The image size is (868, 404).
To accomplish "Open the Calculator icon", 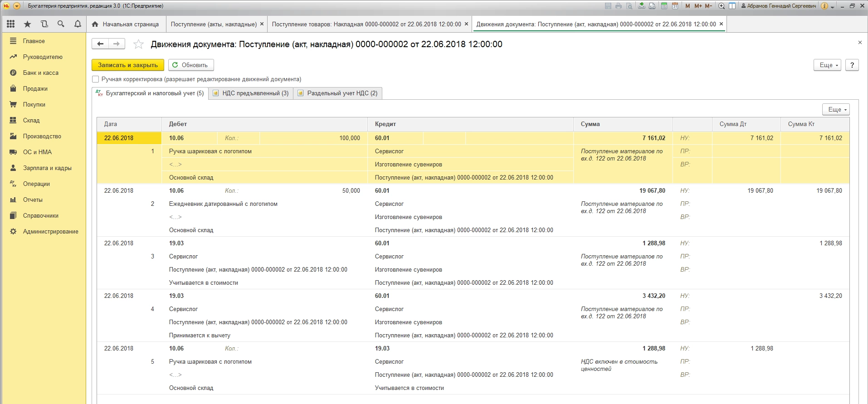I will point(664,6).
